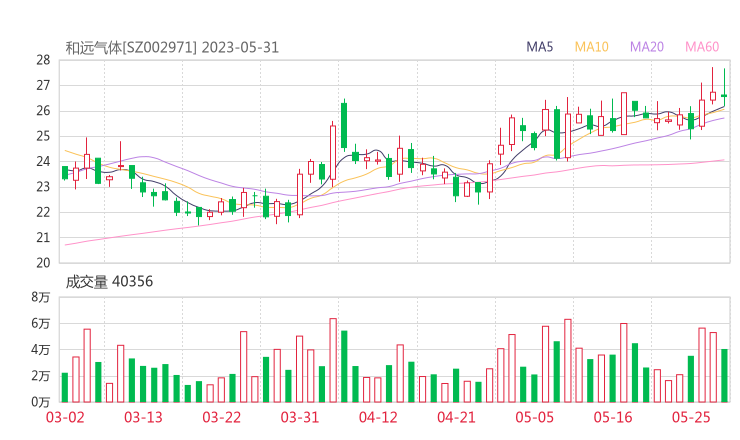Click the 05-25 date axis label
Screen dimensions: 740x440
point(691,417)
